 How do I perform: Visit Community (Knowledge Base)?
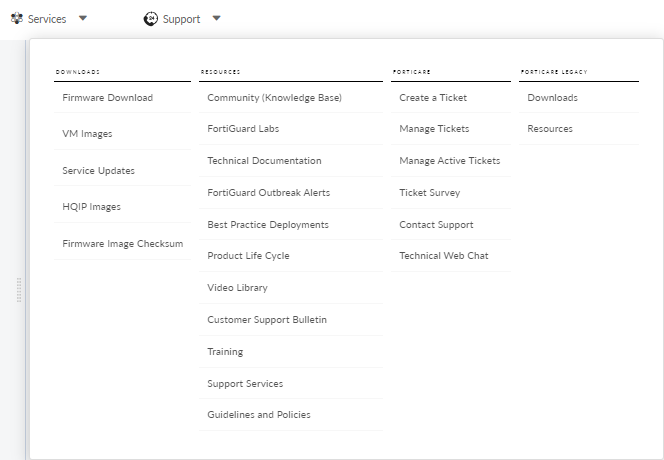pyautogui.click(x=274, y=98)
